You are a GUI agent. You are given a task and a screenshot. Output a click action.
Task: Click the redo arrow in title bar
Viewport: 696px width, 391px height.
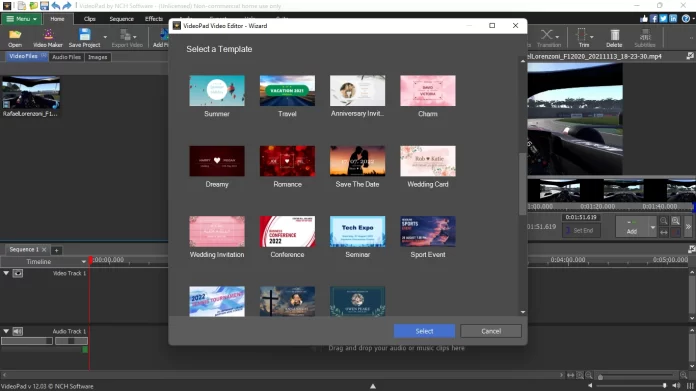[67, 6]
